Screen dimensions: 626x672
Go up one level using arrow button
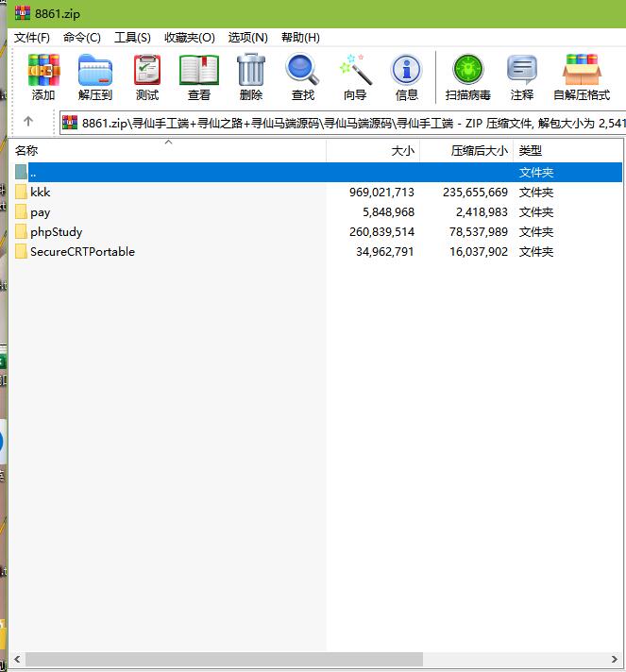tap(28, 122)
